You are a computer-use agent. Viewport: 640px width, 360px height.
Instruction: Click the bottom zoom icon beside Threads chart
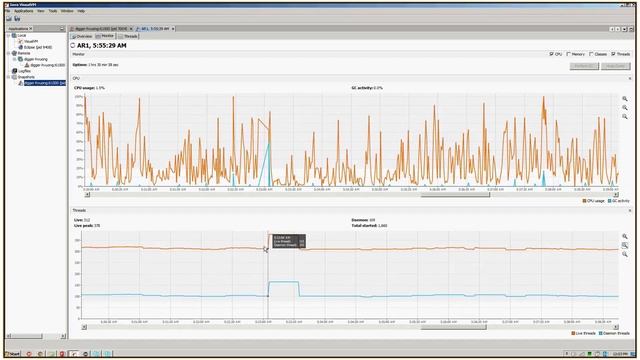pyautogui.click(x=624, y=254)
